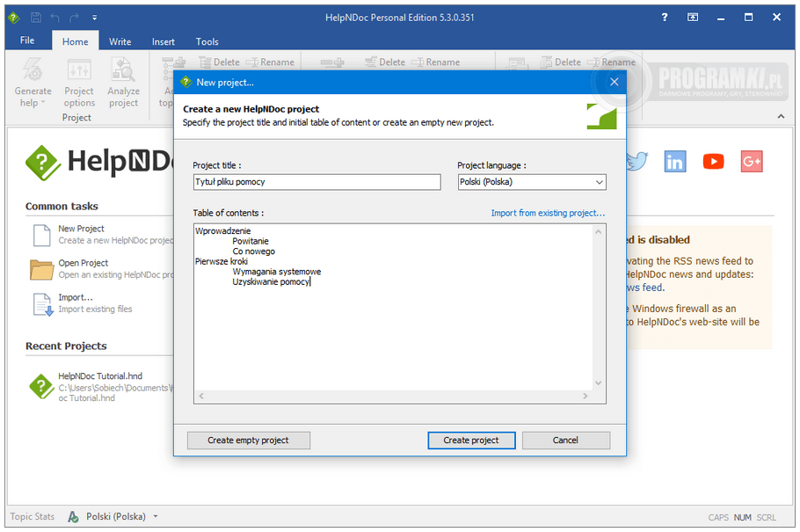Open the quick access toolbar customize arrow

[94, 18]
